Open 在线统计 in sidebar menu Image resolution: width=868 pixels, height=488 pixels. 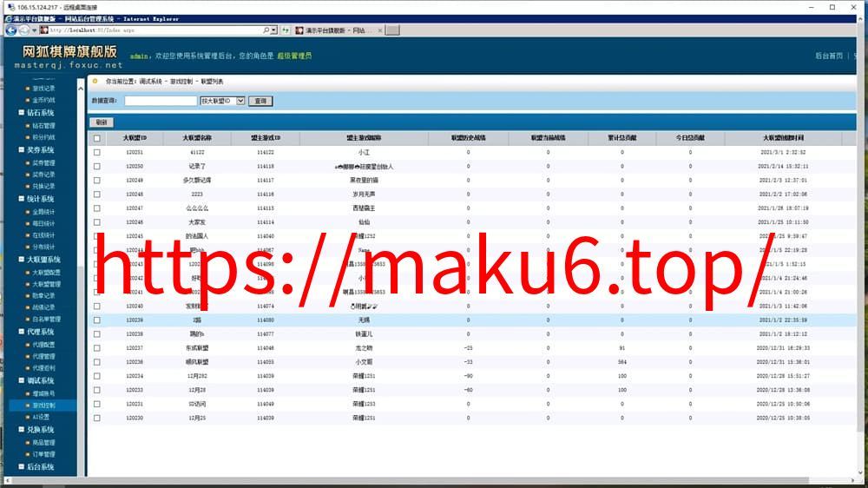click(x=43, y=234)
